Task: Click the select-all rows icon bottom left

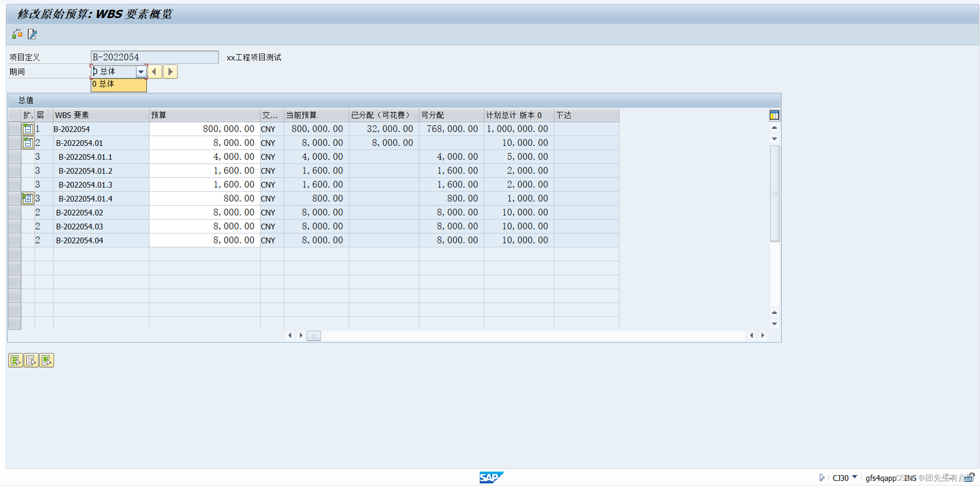Action: coord(16,360)
